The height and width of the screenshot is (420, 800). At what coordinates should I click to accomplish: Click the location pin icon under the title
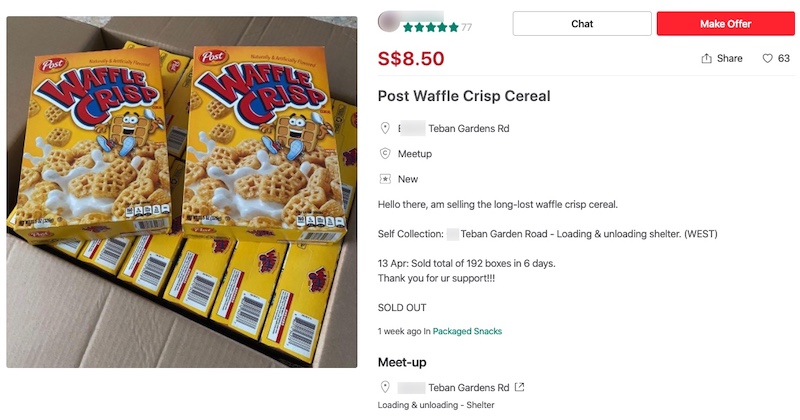[385, 128]
